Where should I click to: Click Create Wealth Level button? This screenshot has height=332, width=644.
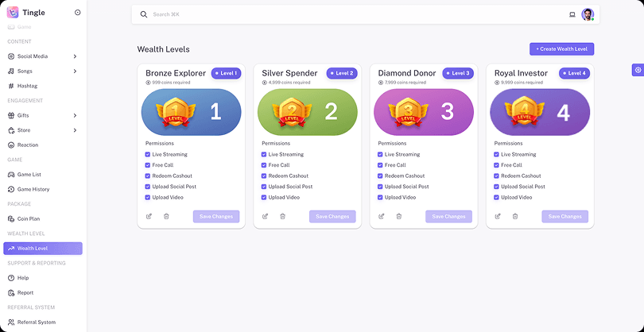pos(561,48)
